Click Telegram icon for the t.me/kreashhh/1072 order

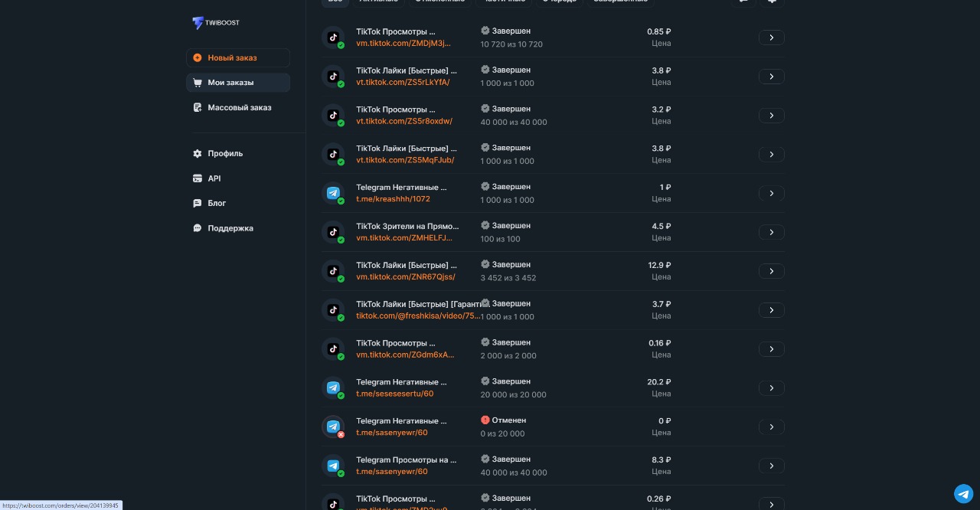point(333,194)
